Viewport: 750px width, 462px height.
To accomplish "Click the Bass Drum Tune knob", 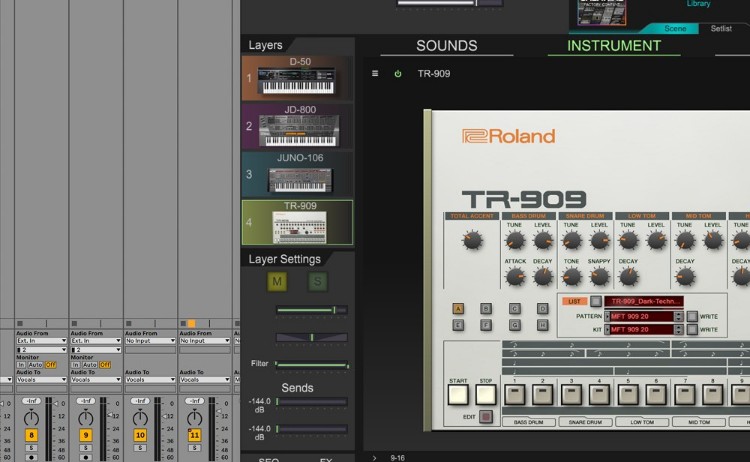I will coord(515,241).
